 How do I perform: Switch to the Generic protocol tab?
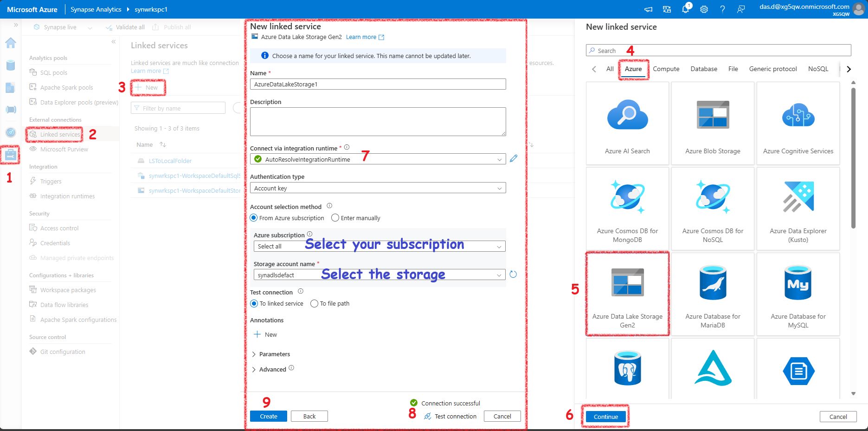[x=773, y=69]
